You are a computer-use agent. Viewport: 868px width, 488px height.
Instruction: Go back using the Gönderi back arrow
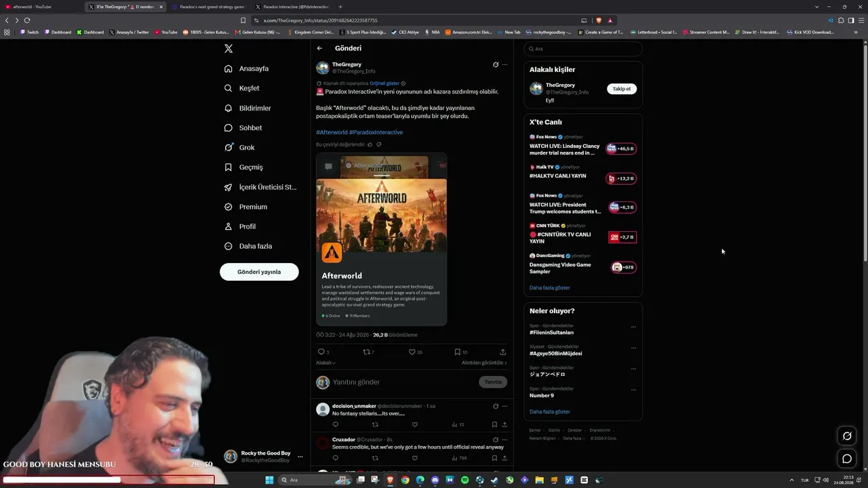pyautogui.click(x=319, y=48)
